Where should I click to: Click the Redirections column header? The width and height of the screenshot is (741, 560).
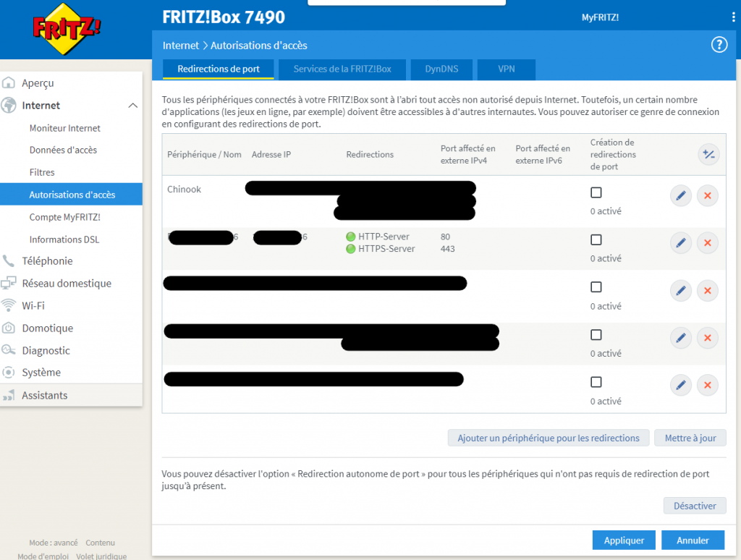click(x=370, y=155)
